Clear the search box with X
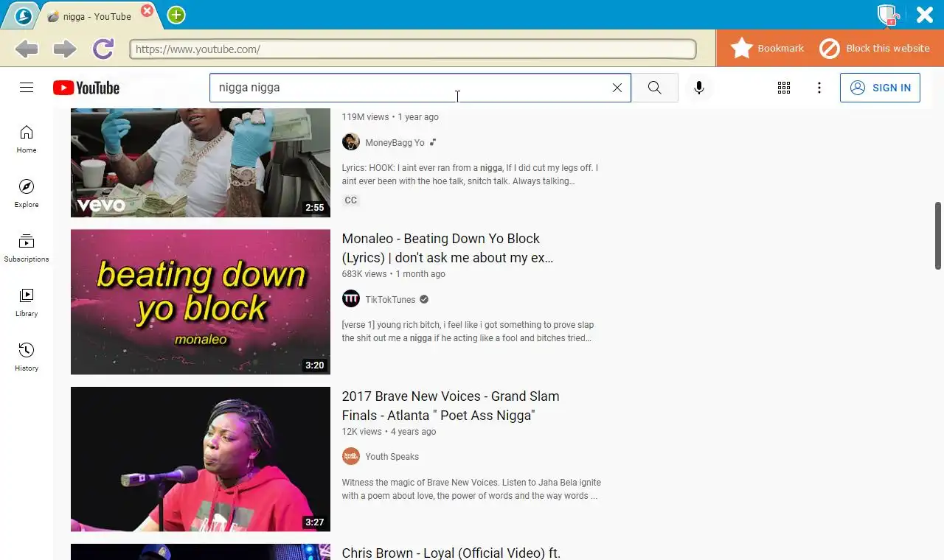 click(x=617, y=88)
